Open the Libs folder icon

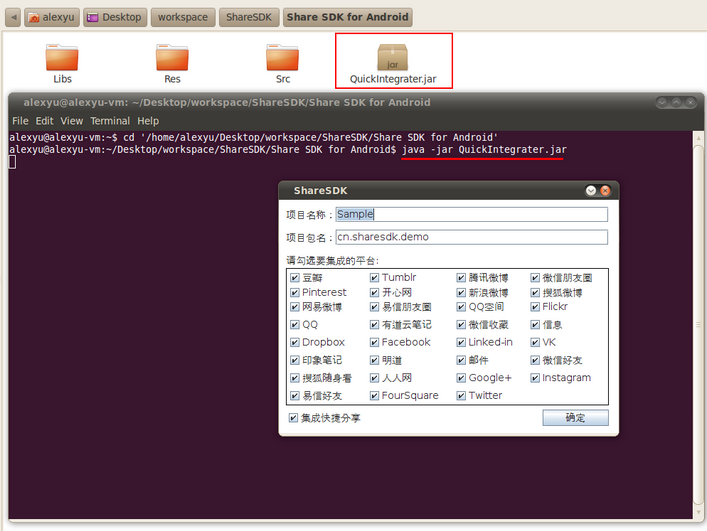[x=62, y=58]
